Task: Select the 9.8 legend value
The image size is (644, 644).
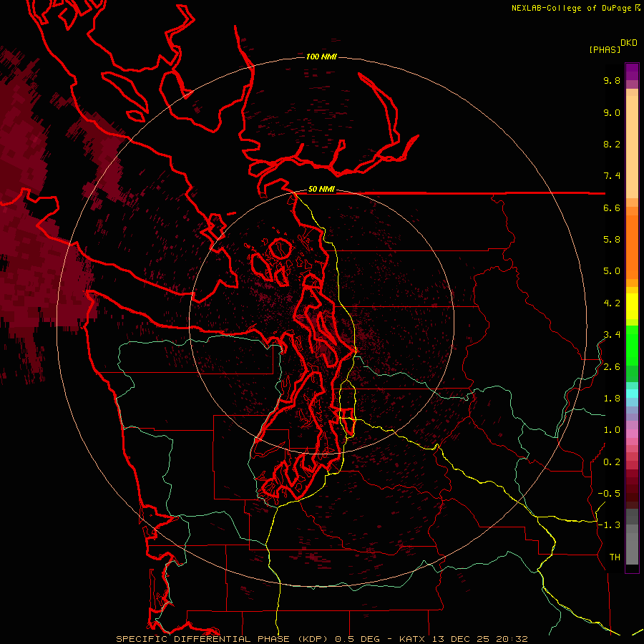Action: pyautogui.click(x=612, y=80)
